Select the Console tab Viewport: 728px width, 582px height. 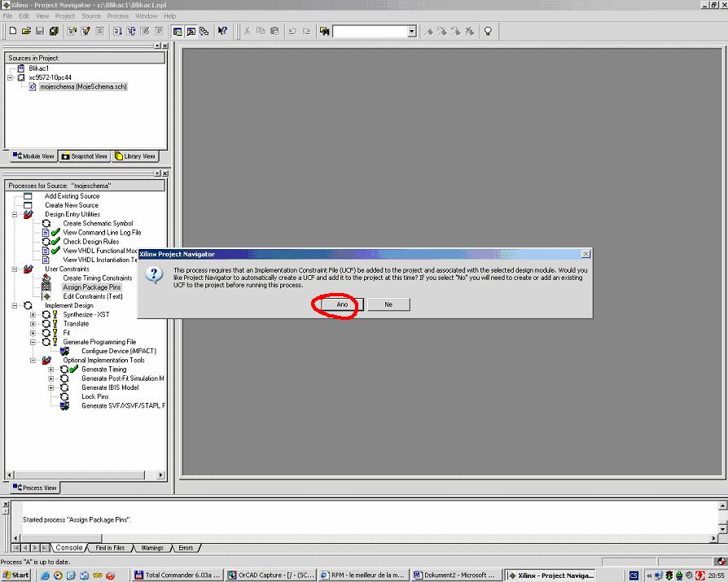[68, 548]
